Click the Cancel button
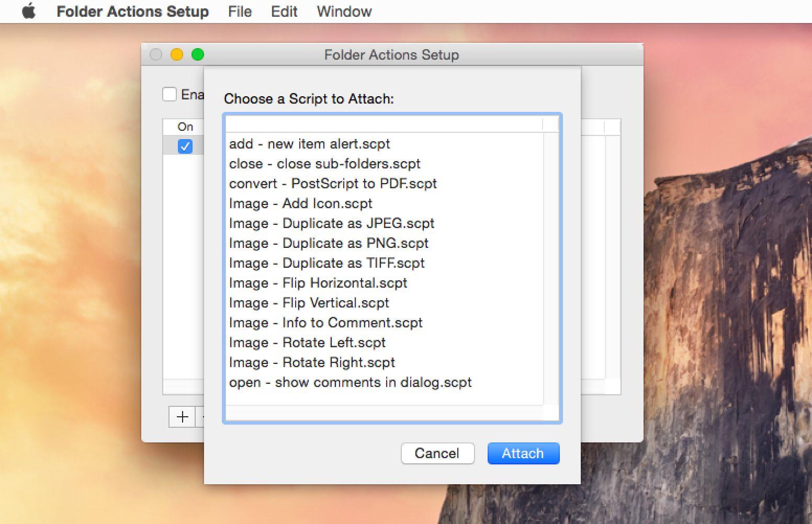 point(437,453)
